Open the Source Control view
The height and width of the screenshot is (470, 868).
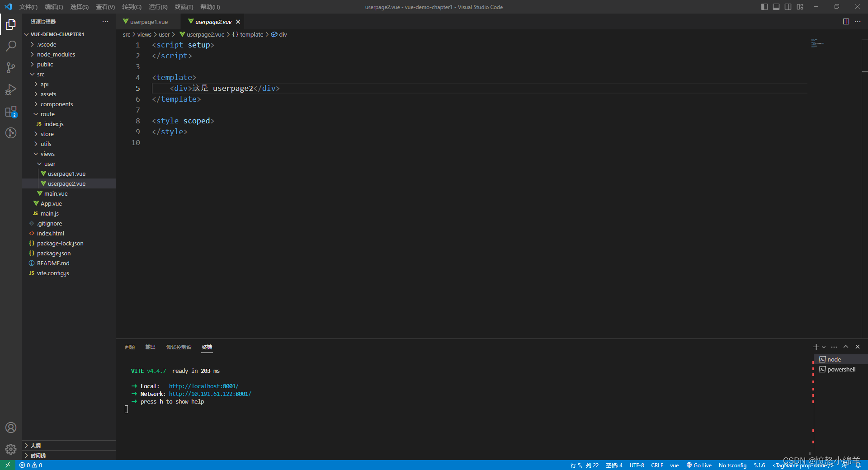tap(11, 67)
